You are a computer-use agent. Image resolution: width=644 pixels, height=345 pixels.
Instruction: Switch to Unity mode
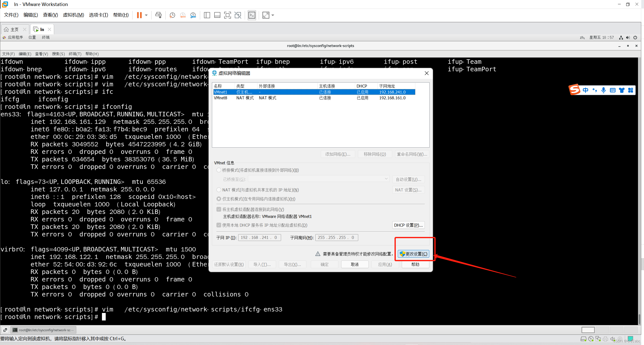pyautogui.click(x=238, y=15)
